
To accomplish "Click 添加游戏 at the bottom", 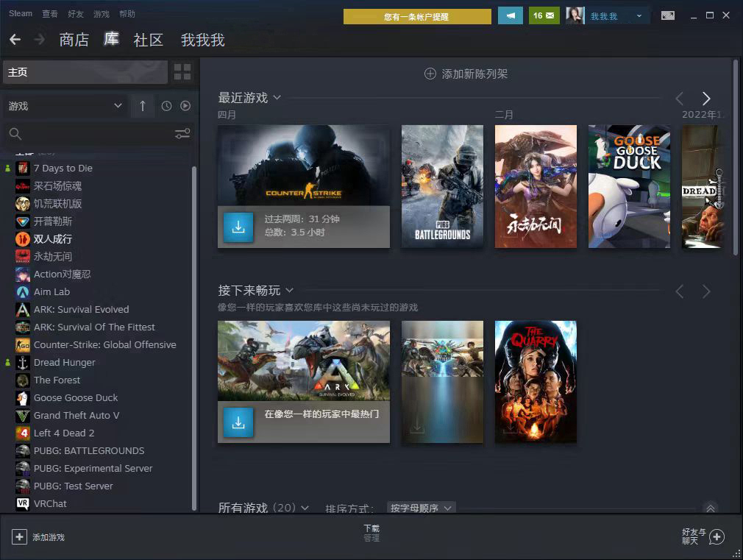I will pyautogui.click(x=49, y=537).
